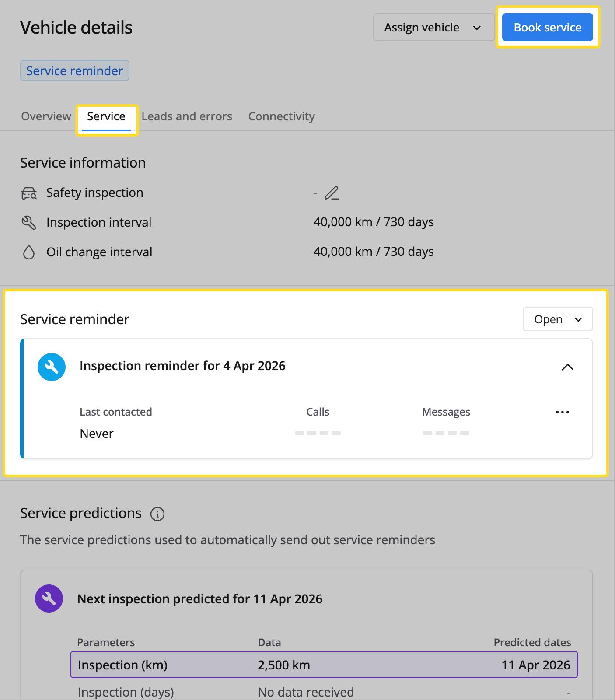Click the Messages progress indicator dashes
The image size is (615, 700).
[x=446, y=433]
